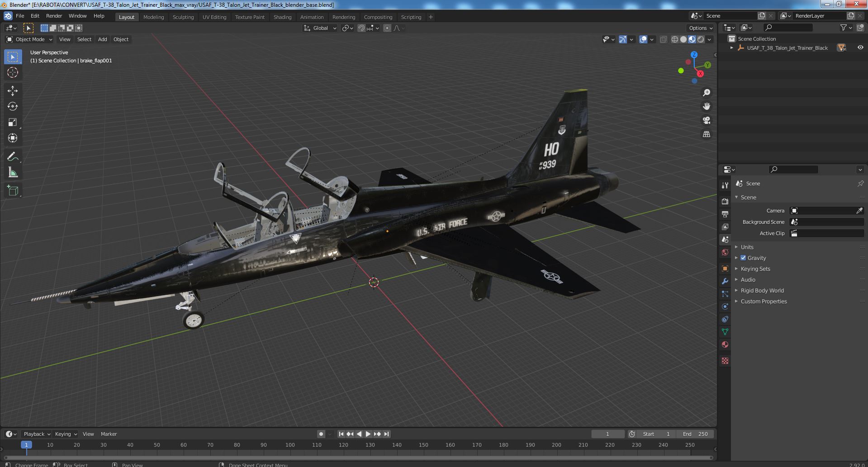
Task: Hide USAF_T_38_Talon_Jet_Trainer_Black collection in viewport
Action: point(860,47)
